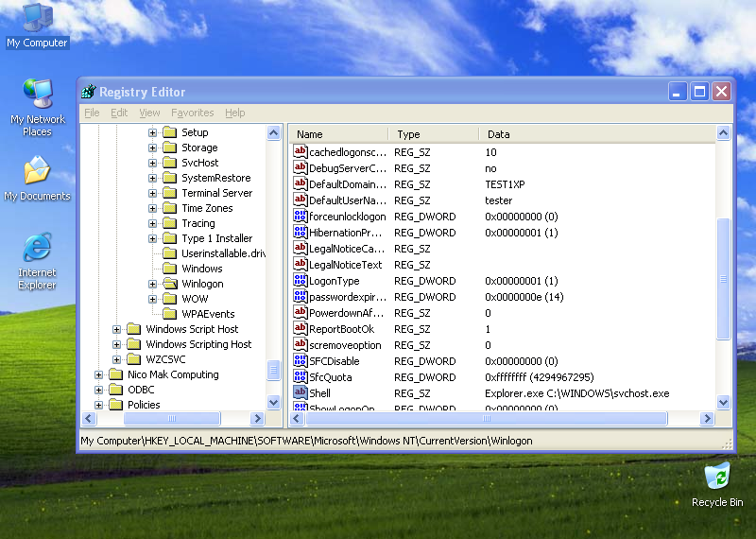Select the ReportBootOk value icon
This screenshot has height=539, width=756.
pos(300,329)
